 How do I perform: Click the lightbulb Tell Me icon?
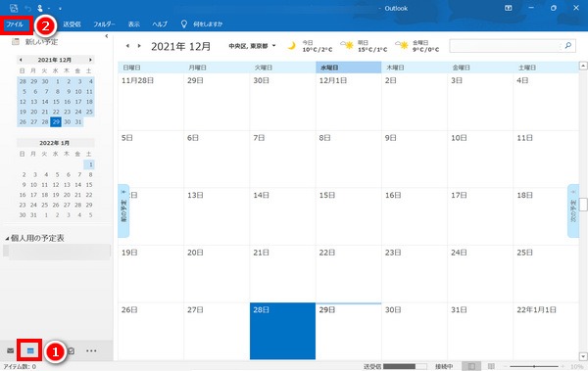click(x=184, y=24)
